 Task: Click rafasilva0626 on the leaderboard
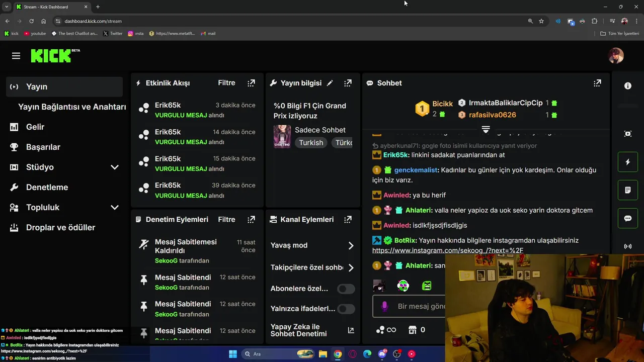tap(492, 115)
